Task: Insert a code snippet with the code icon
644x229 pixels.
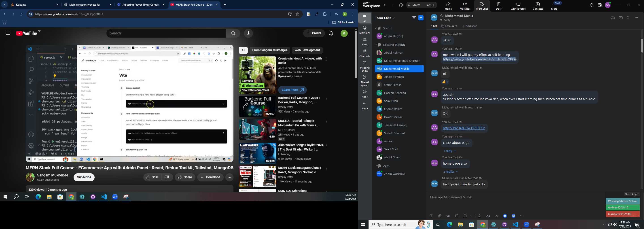Action: tap(496, 216)
